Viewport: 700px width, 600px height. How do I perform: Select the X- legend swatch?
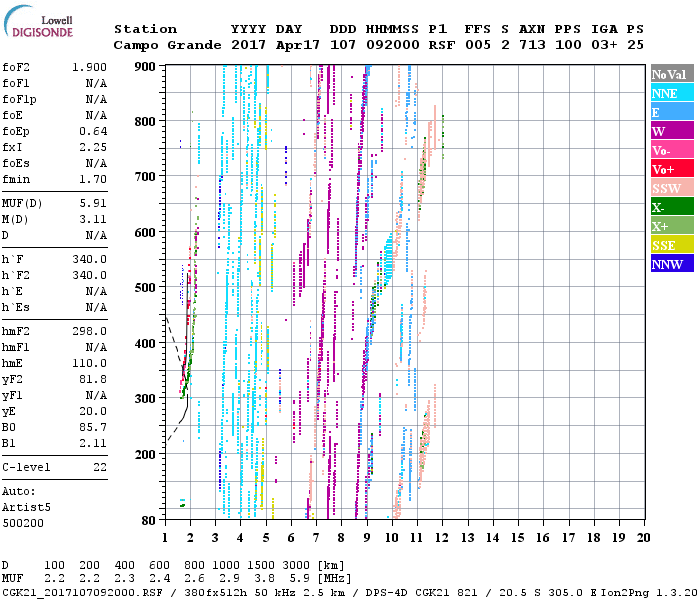tap(672, 207)
